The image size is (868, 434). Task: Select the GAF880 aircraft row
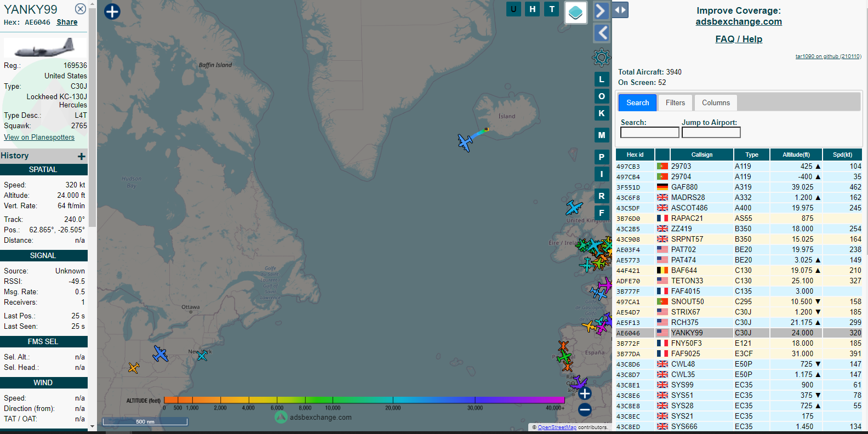(x=739, y=187)
